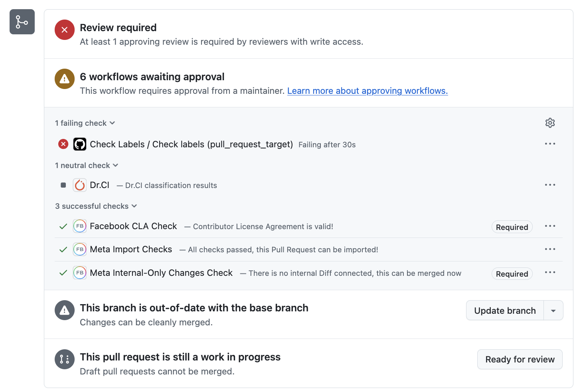
Task: Click the Meta Import Checks FB avatar
Action: pos(80,249)
